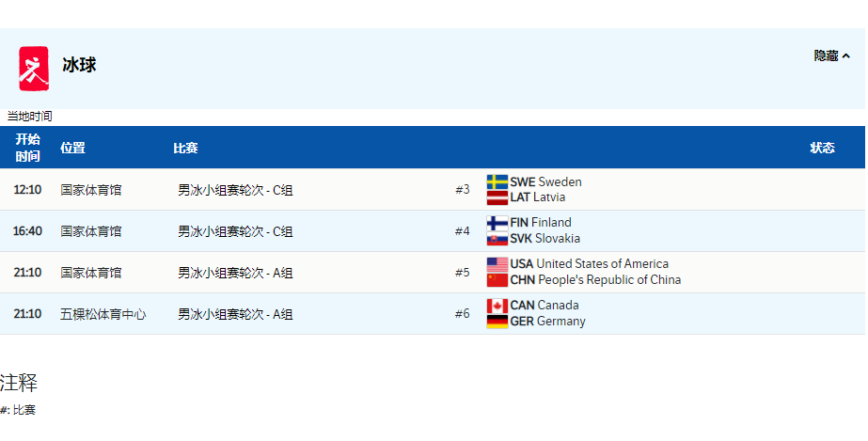
Task: Click the Slovakia flag icon
Action: click(497, 239)
